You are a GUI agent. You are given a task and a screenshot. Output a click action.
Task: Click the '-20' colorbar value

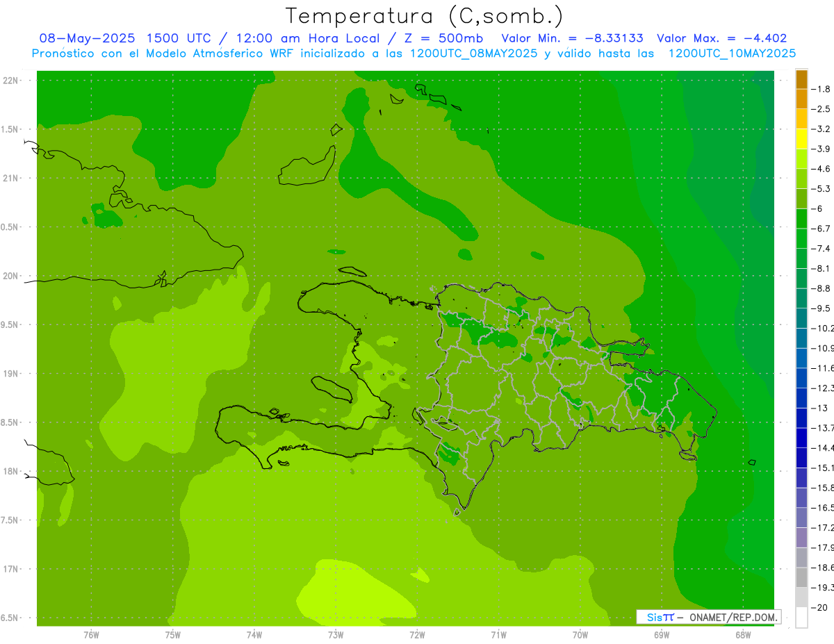coord(819,608)
